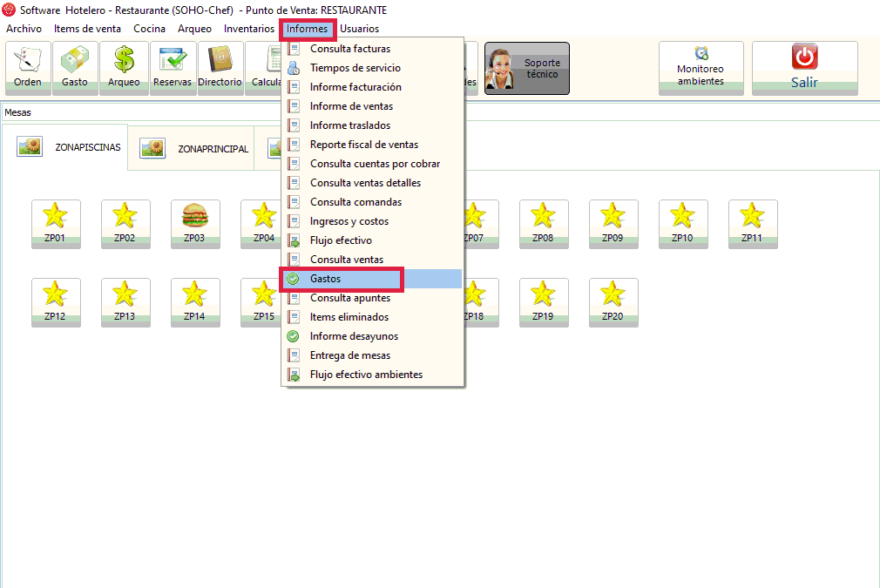The width and height of the screenshot is (880, 588).
Task: Select table ZP03 with burger icon
Action: [x=194, y=224]
